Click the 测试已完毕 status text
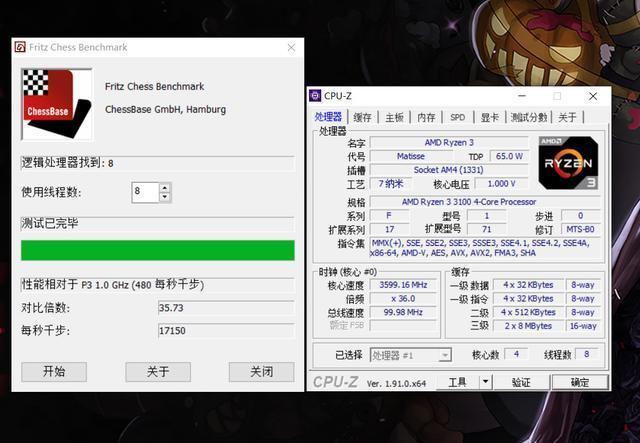Screen dimensions: 640x443 [x=50, y=223]
